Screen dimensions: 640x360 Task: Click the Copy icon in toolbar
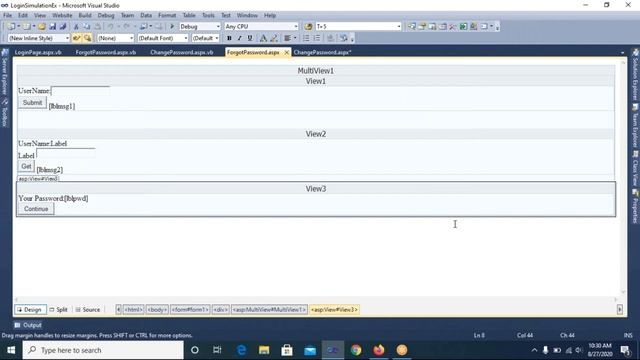point(87,27)
